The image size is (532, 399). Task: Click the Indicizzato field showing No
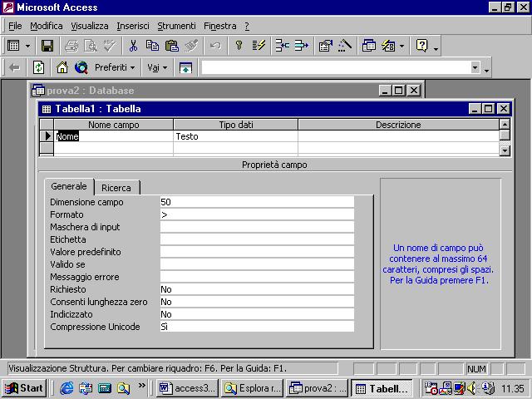pyautogui.click(x=257, y=314)
